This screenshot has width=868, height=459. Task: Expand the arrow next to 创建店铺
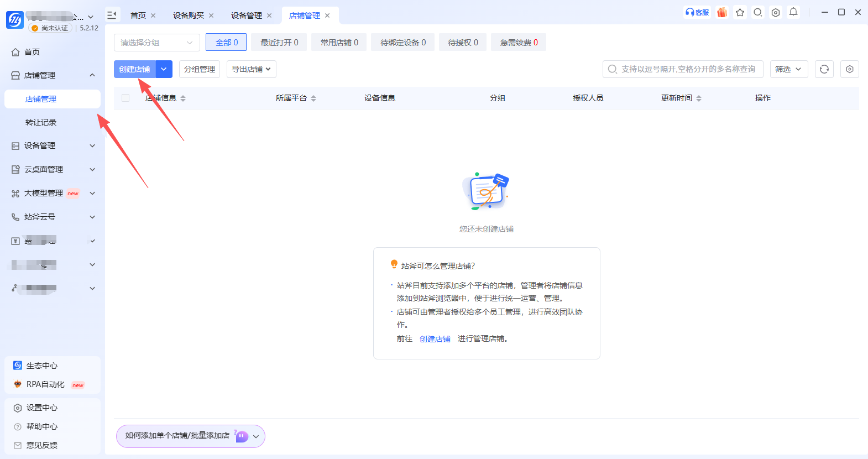click(164, 69)
